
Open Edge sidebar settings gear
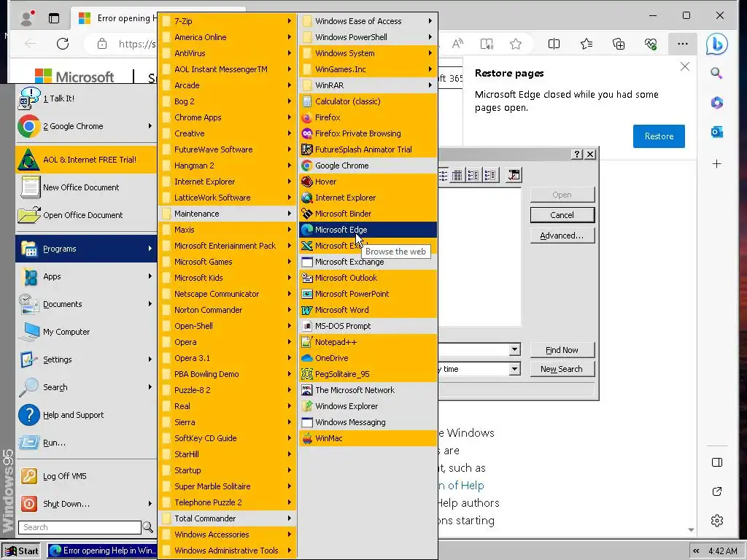coord(717,521)
